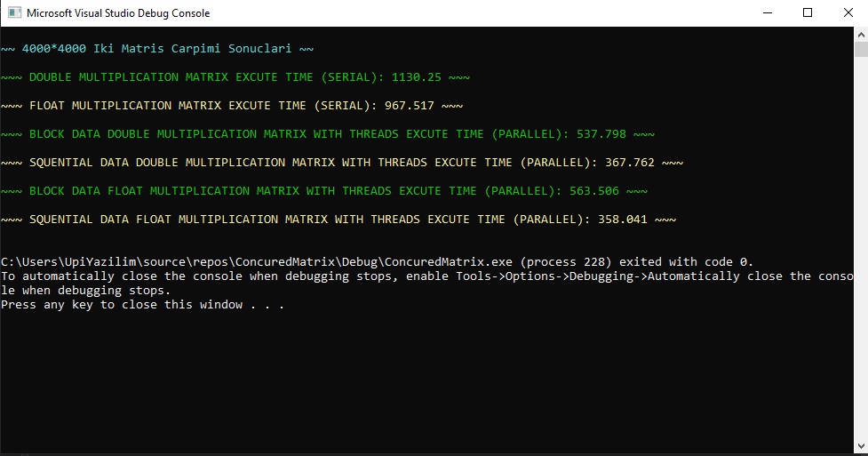This screenshot has width=868, height=456.
Task: Click the 4000*4000 Iki Matris Carpimi header line
Action: point(157,49)
